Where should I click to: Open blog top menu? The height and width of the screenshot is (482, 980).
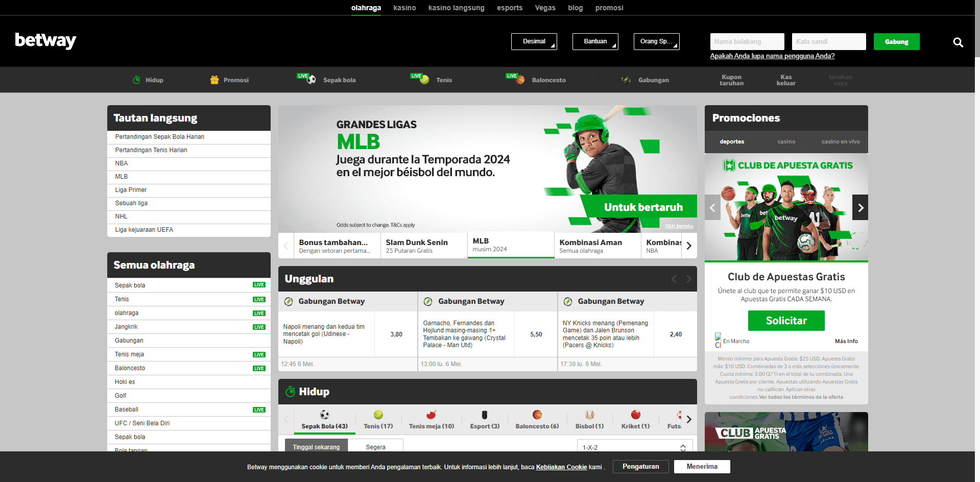point(576,8)
